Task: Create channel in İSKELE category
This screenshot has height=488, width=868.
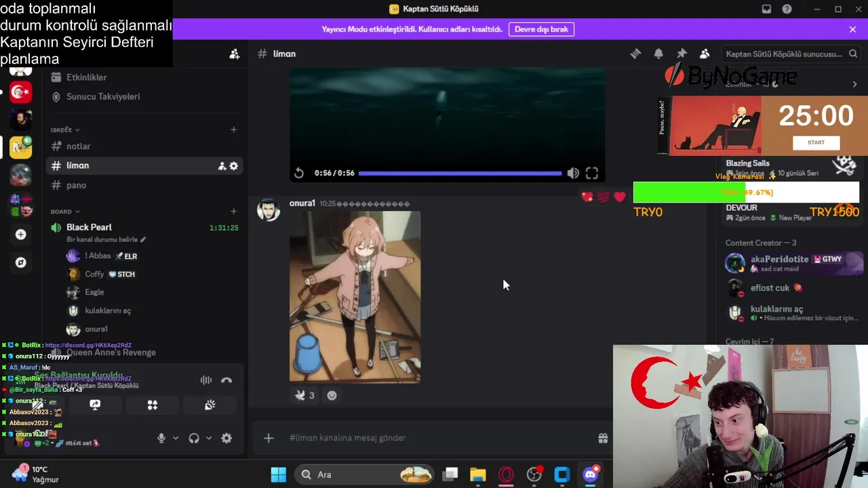Action: [233, 129]
